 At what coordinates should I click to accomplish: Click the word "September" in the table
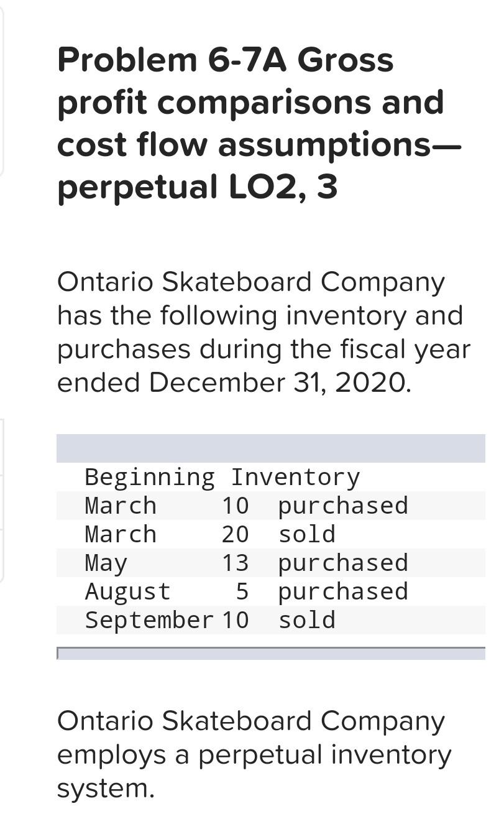[x=149, y=620]
